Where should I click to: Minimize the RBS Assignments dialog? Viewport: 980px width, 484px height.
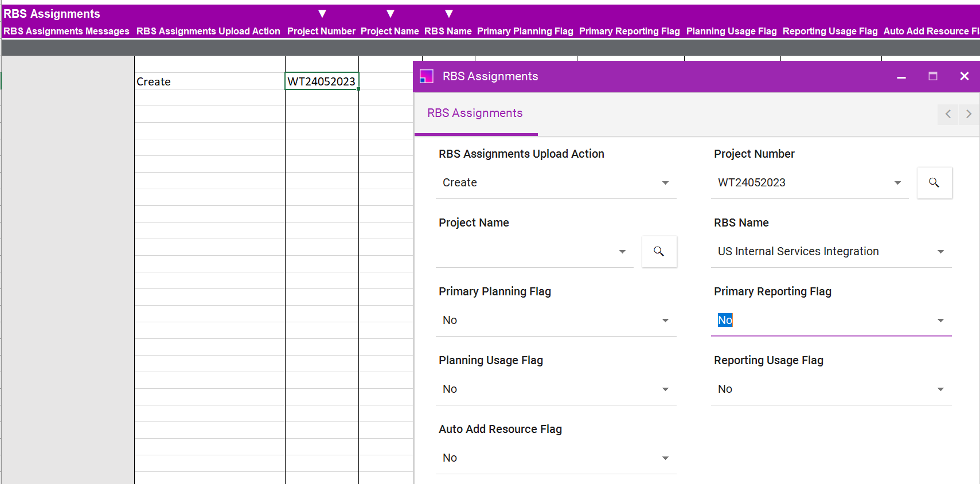[901, 77]
